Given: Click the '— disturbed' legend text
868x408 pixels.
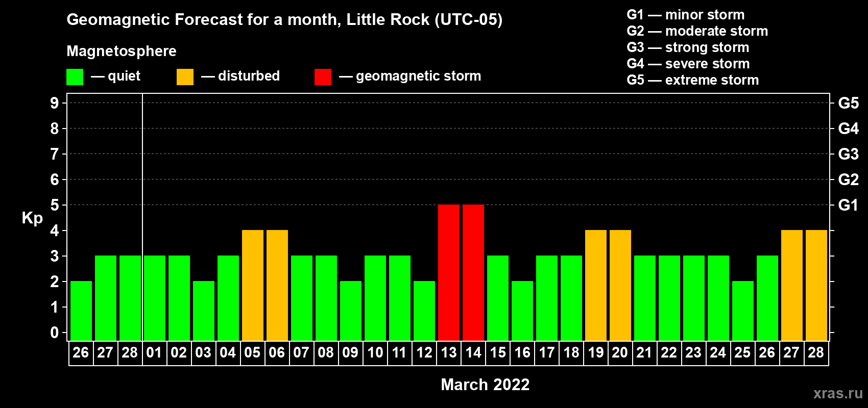Looking at the screenshot, I should coord(240,76).
